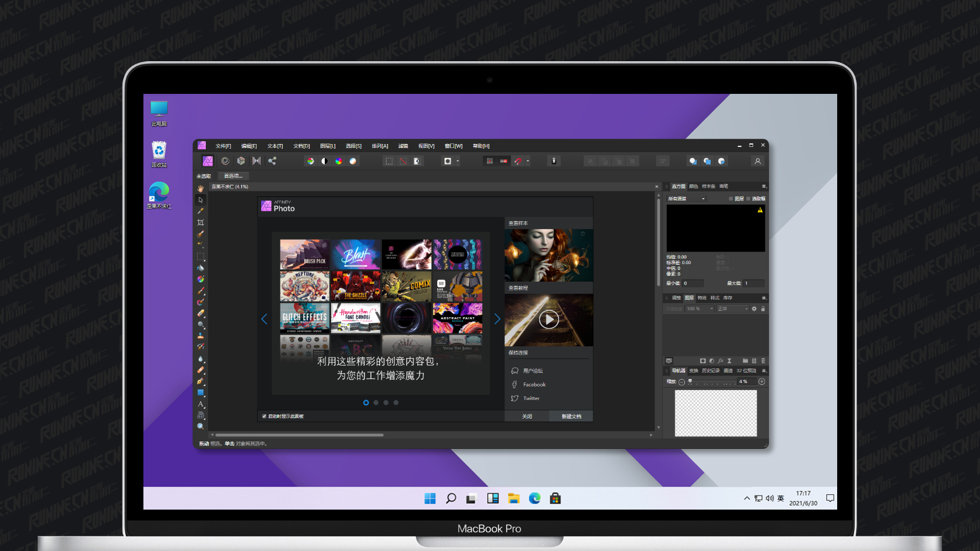Select the Hand (view) tool
The width and height of the screenshot is (980, 551).
(201, 188)
